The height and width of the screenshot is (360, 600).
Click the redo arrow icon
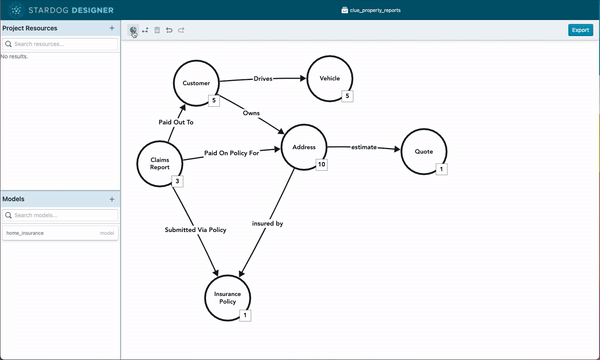[x=181, y=30]
